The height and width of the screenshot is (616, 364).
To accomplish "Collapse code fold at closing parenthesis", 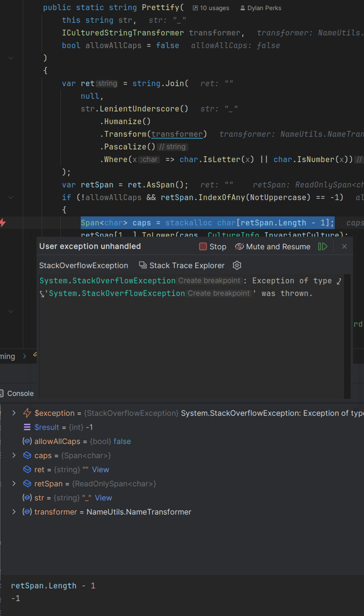I will tap(11, 58).
